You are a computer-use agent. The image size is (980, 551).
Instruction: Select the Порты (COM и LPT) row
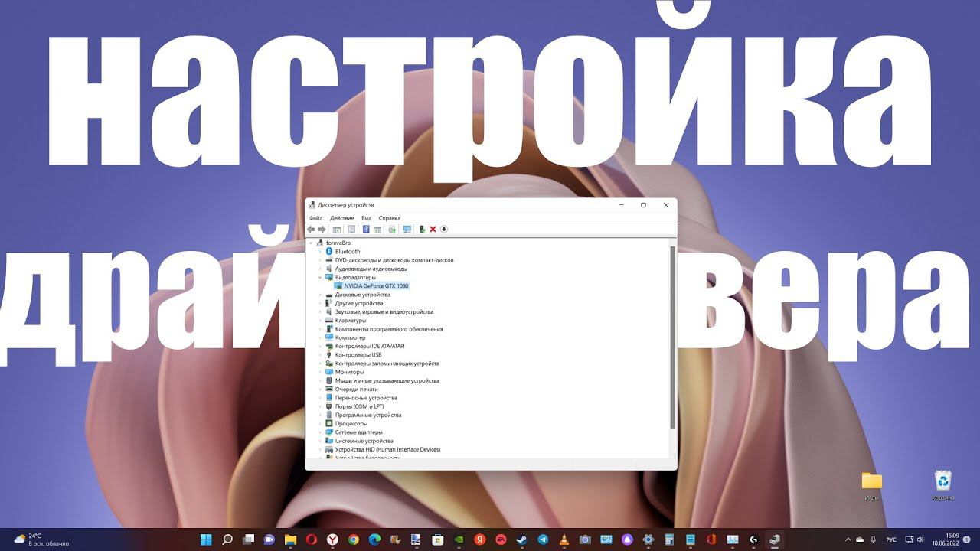354,406
